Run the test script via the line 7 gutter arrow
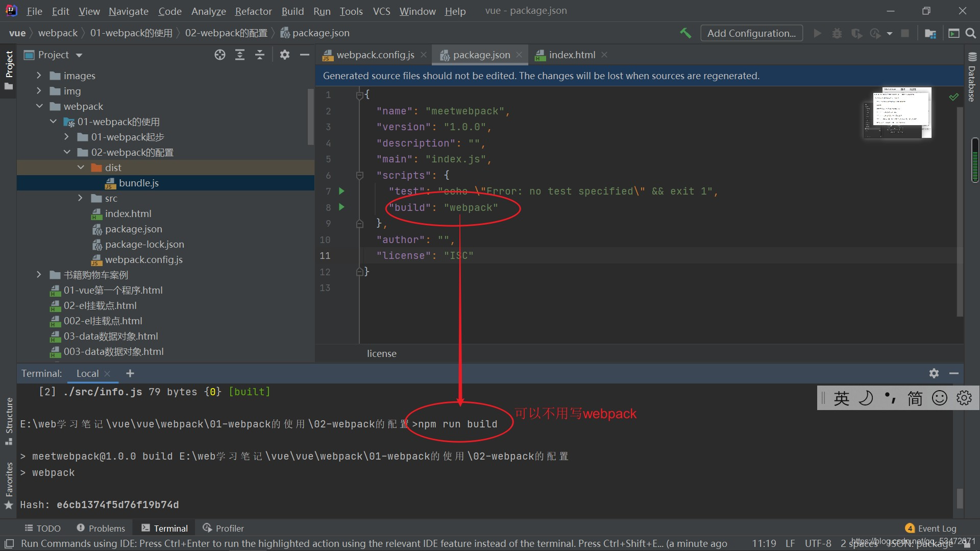Image resolution: width=980 pixels, height=551 pixels. (x=342, y=191)
